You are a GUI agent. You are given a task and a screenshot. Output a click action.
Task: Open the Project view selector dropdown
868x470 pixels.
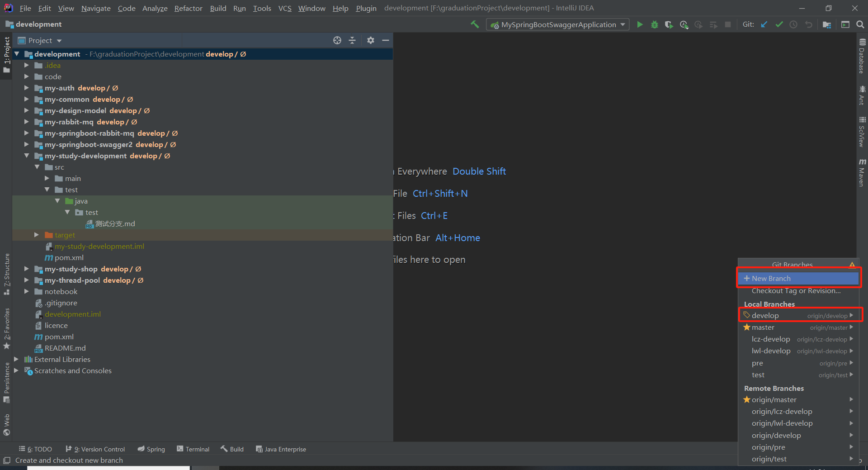click(x=40, y=40)
